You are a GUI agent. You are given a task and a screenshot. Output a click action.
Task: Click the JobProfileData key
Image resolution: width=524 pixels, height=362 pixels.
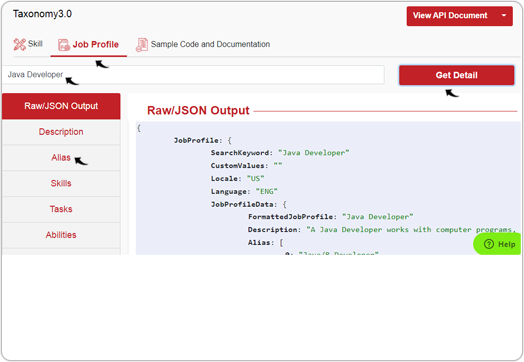pyautogui.click(x=242, y=204)
